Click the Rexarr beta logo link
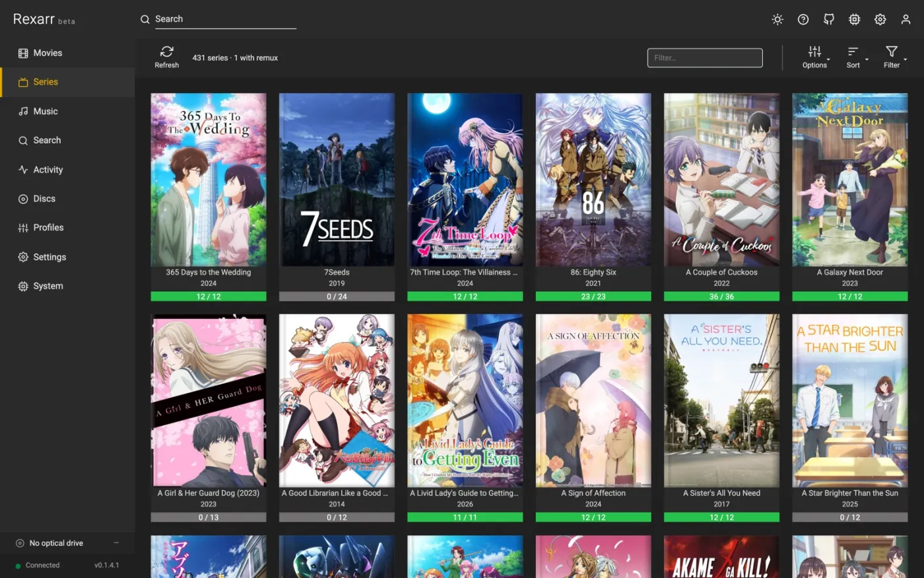924x578 pixels. [x=44, y=19]
